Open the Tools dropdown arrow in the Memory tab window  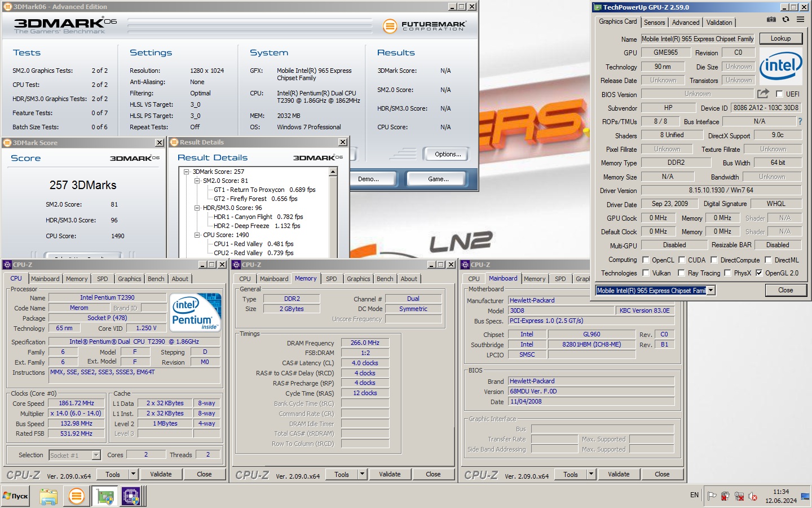[363, 474]
